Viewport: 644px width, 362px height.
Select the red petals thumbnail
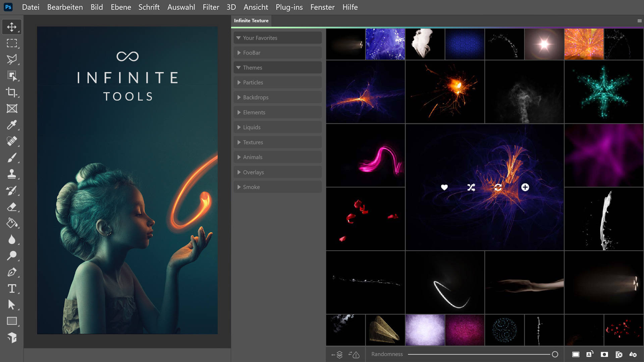click(x=365, y=219)
